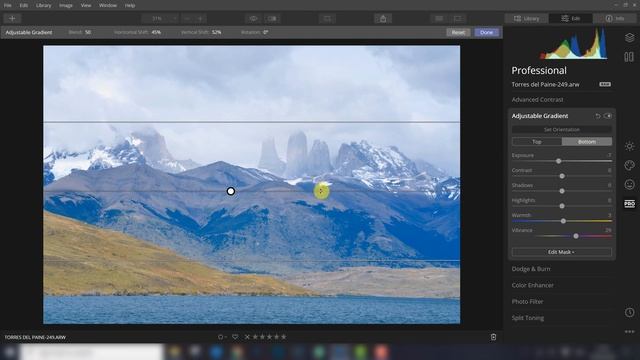640x360 pixels.
Task: Open the Help menu
Action: coord(130,5)
